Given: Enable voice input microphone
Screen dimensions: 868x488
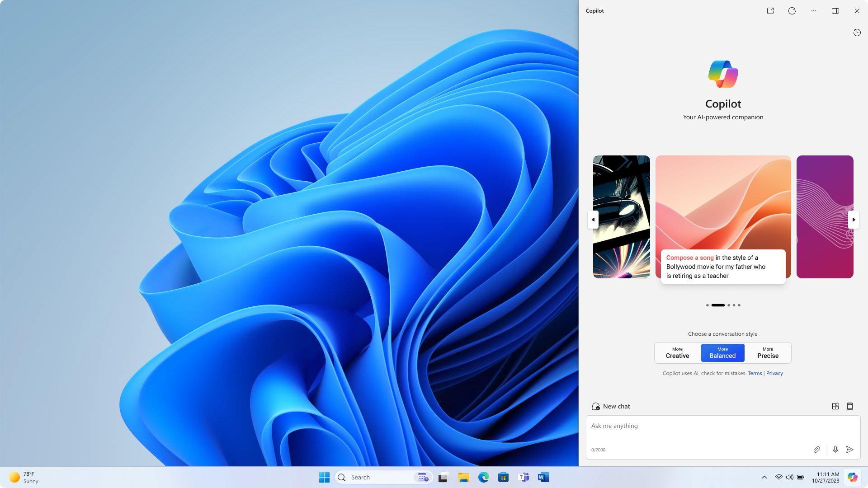Looking at the screenshot, I should 835,449.
